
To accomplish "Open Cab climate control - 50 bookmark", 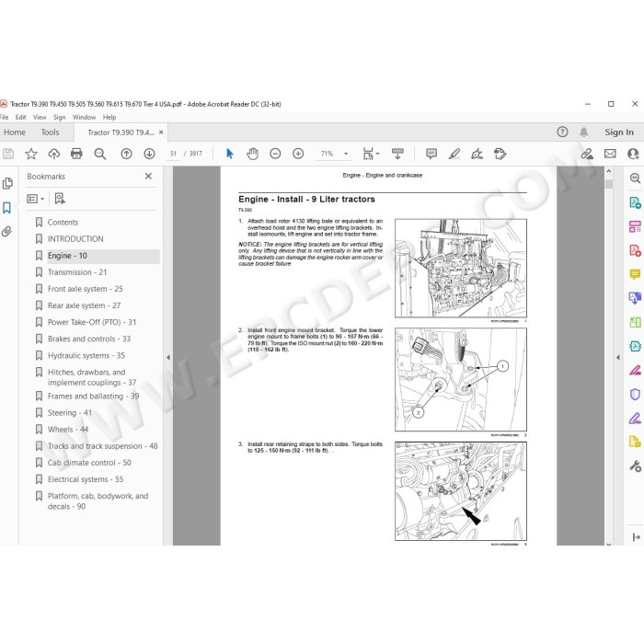I will (89, 463).
